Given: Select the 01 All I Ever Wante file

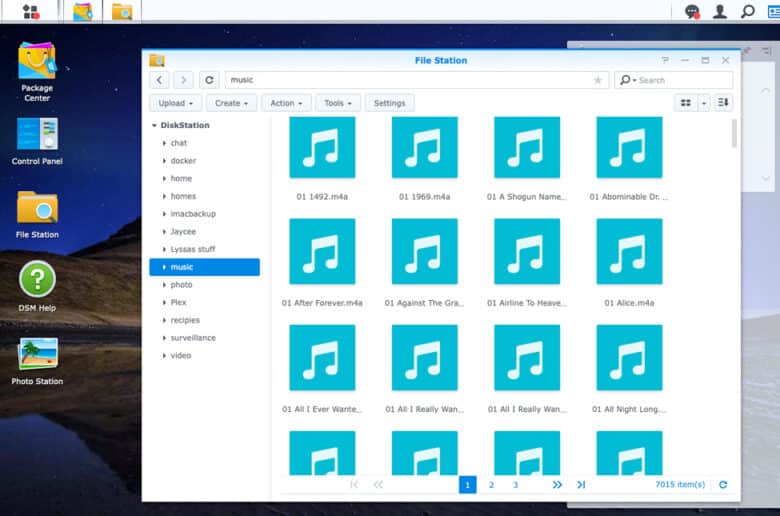Looking at the screenshot, I should [322, 369].
